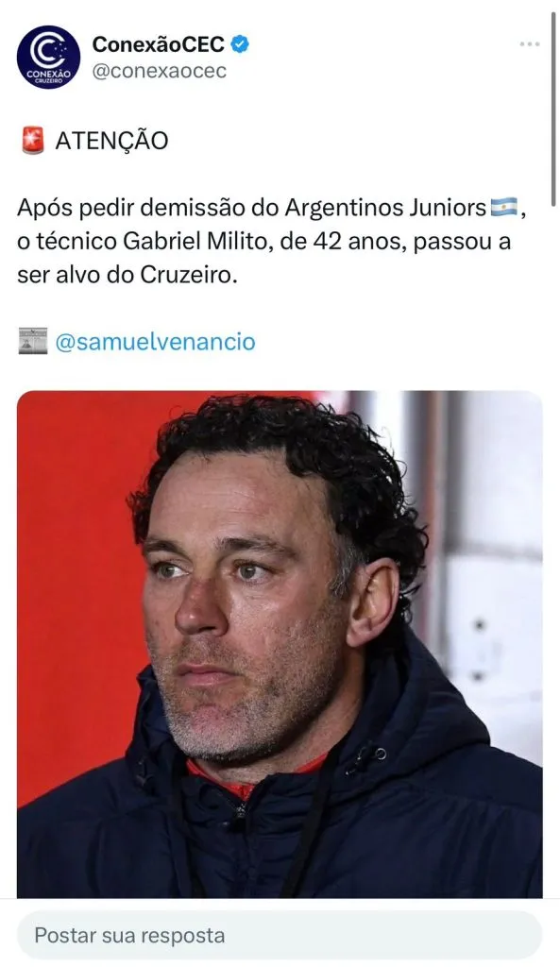Click the Argentina flag emoji
560x967 pixels.
coord(504,208)
